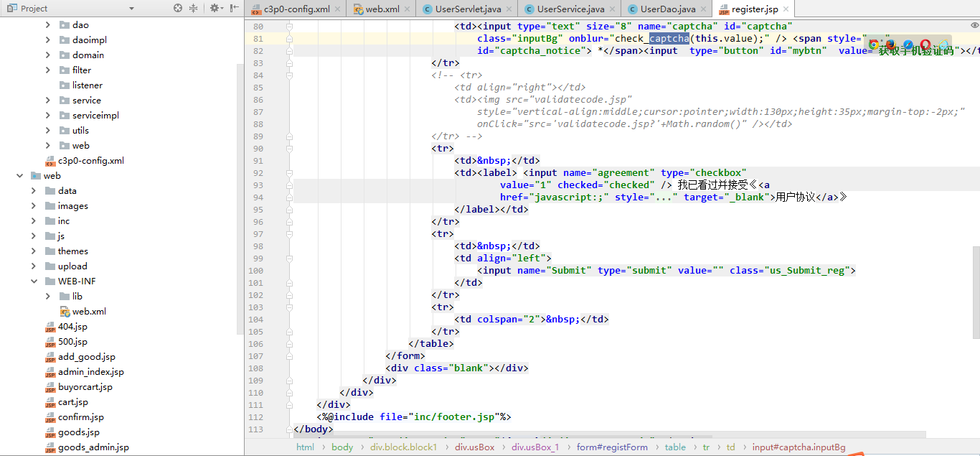Expand the dao folder
Screen dimensions: 980x456
click(x=48, y=24)
